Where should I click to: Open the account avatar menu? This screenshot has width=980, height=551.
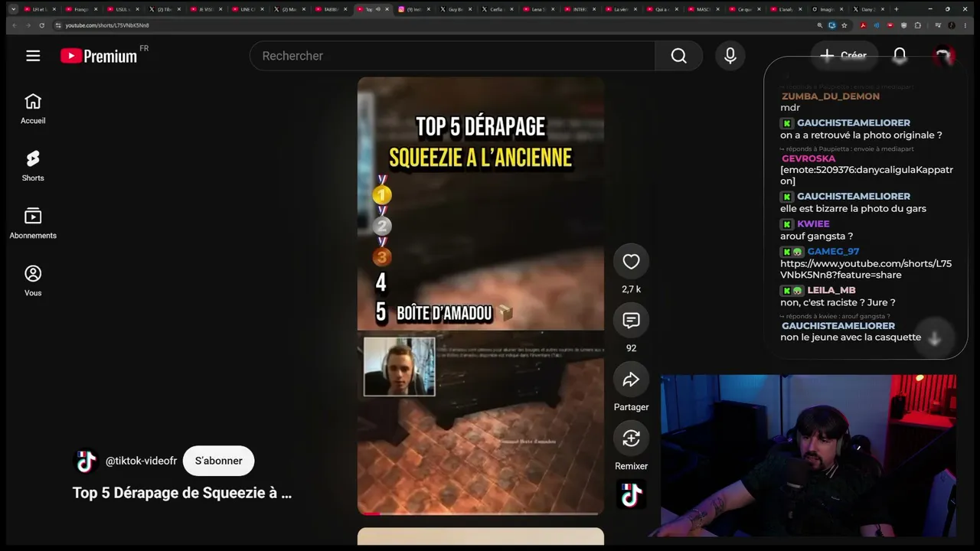point(943,55)
